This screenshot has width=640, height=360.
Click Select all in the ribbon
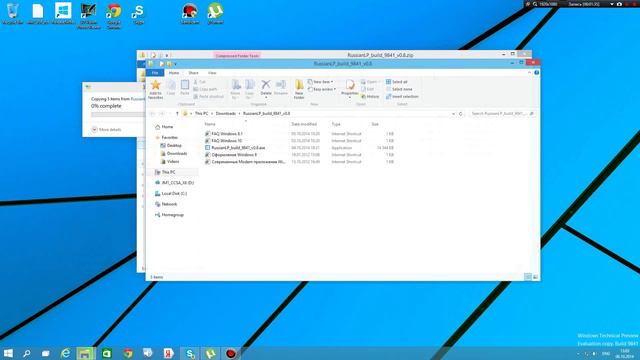(397, 82)
